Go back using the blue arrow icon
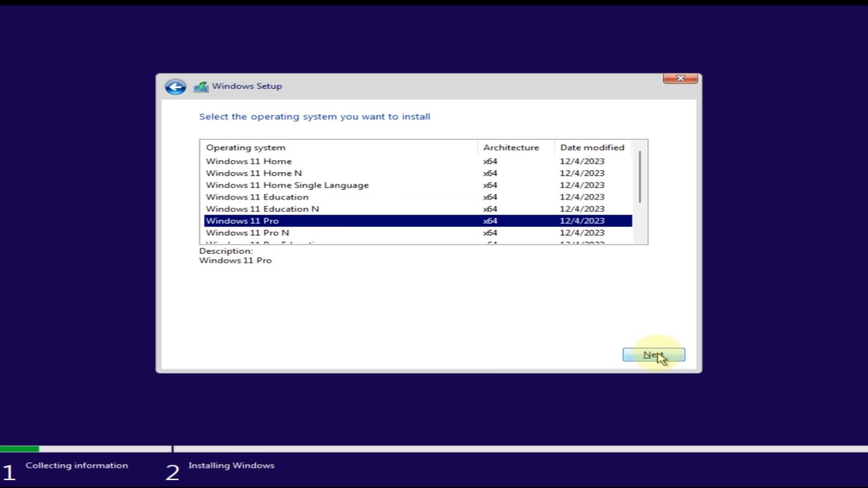The width and height of the screenshot is (868, 488). tap(175, 87)
